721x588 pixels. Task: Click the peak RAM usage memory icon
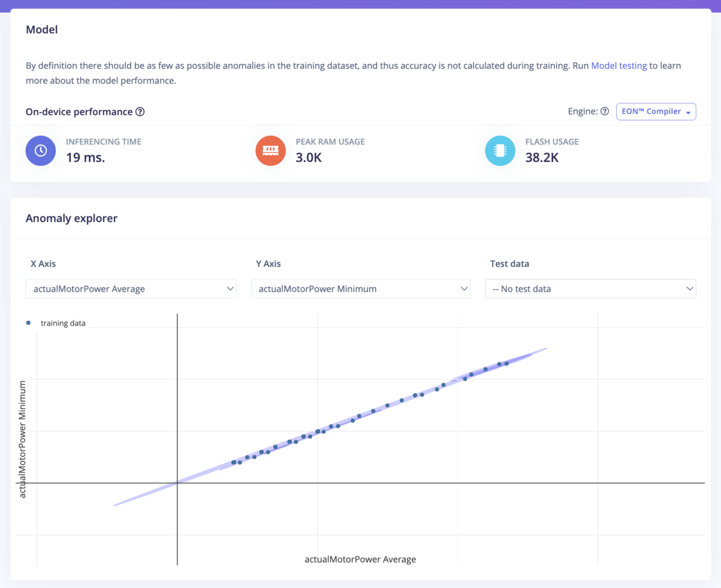(x=271, y=151)
